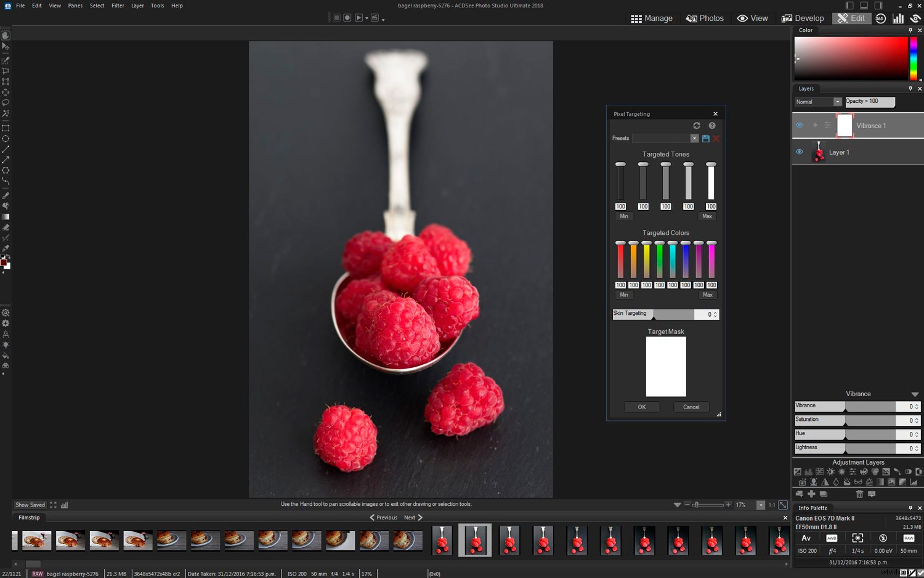Enable Show Saved preview
Image resolution: width=924 pixels, height=578 pixels.
click(x=30, y=505)
